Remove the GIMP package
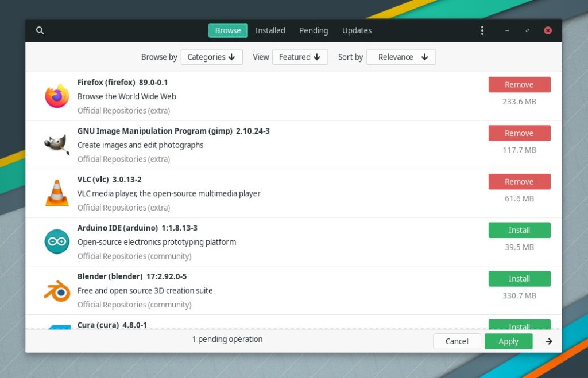The height and width of the screenshot is (378, 588). click(519, 133)
